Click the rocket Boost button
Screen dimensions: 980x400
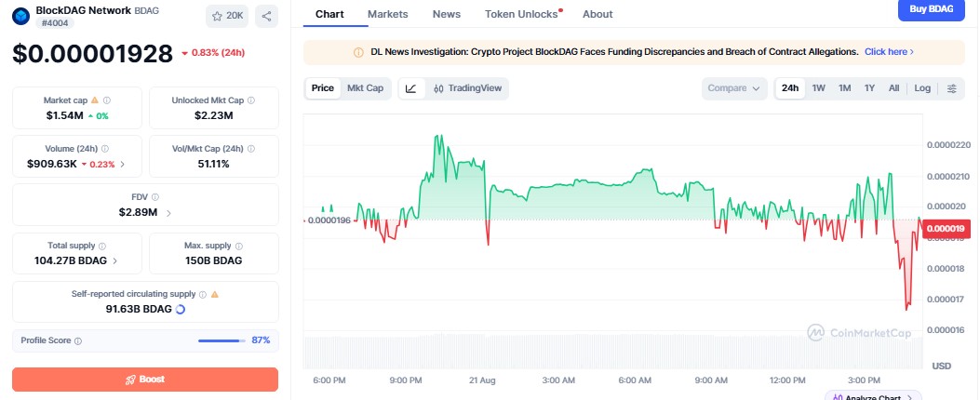[145, 380]
